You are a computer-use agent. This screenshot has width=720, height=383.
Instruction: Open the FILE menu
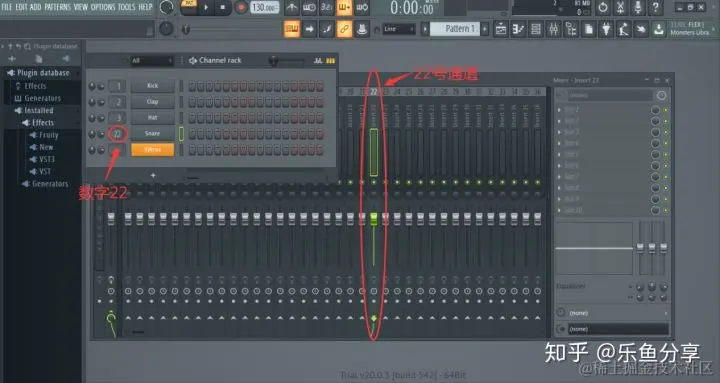click(x=7, y=7)
